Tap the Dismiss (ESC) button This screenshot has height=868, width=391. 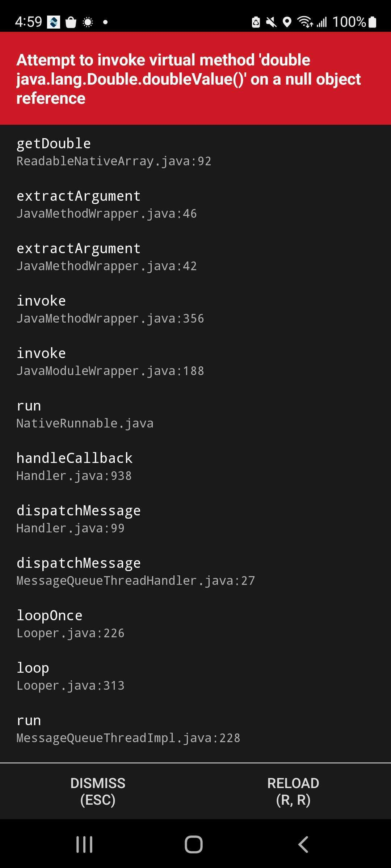click(98, 792)
